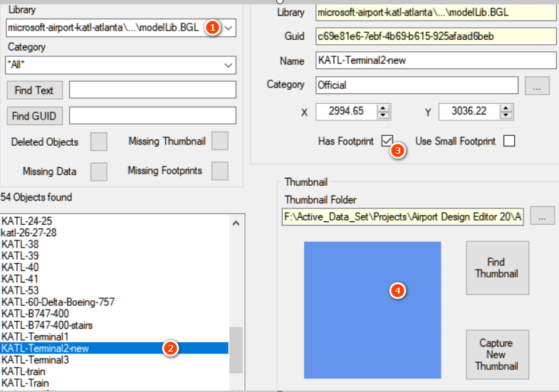
Task: Select KATL-Terminal1 in the list
Action: [115, 337]
